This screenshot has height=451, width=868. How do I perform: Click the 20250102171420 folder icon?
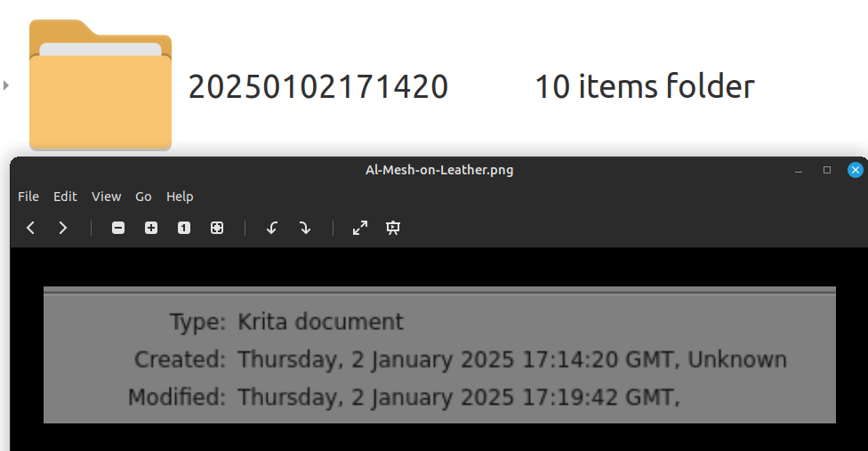point(100,85)
